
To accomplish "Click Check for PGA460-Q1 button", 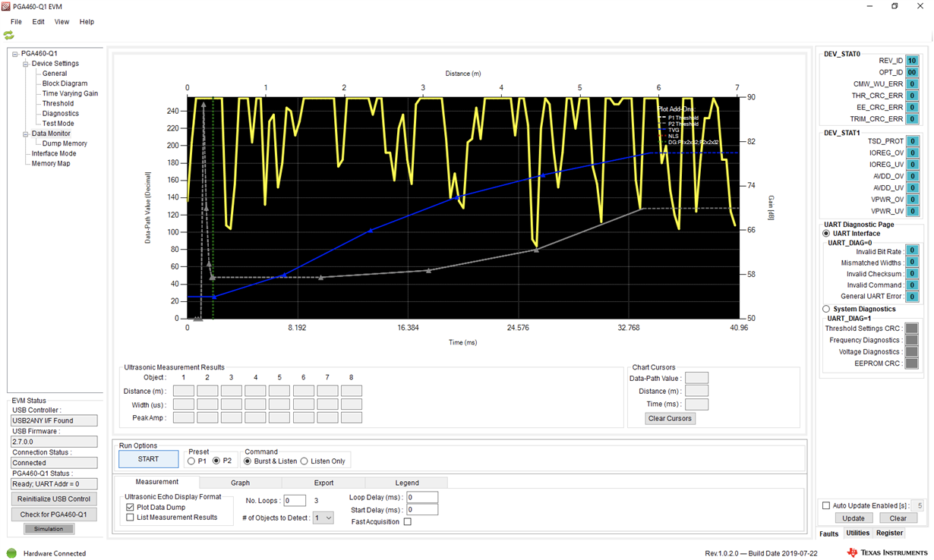I will coord(54,514).
